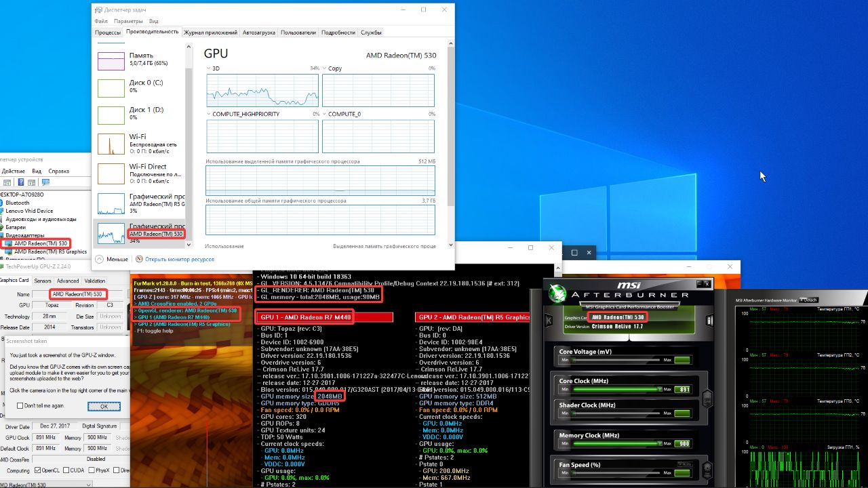Open the Подробности tab

tap(338, 32)
